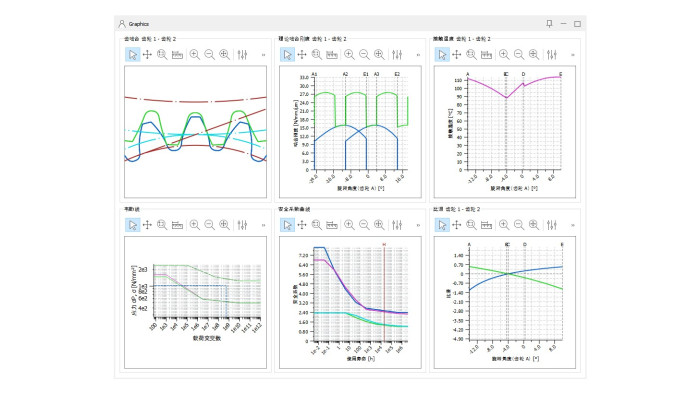
Task: Choose pan tool in the specific sliding panel
Action: [457, 225]
